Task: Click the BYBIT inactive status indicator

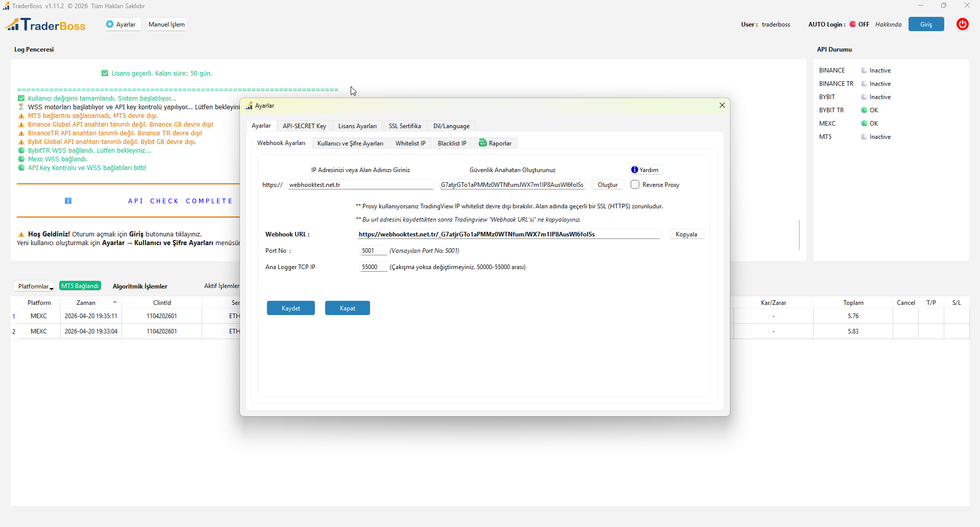Action: 864,97
